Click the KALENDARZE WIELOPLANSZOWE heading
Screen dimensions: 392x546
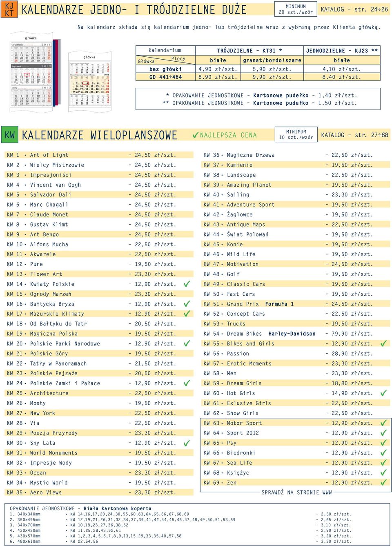pos(99,135)
